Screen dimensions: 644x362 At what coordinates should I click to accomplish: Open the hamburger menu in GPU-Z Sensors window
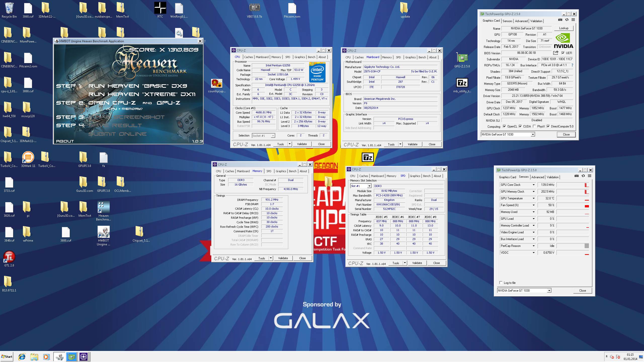(x=589, y=176)
